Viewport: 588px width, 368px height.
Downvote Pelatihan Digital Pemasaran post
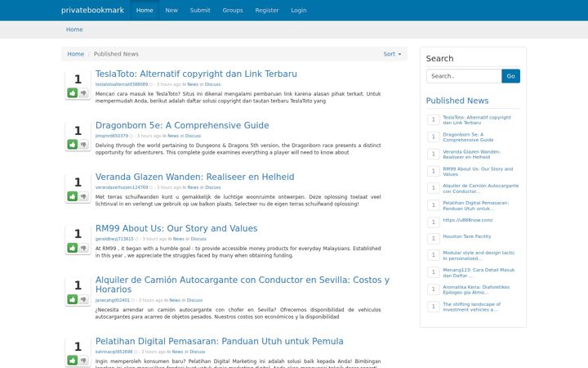pyautogui.click(x=83, y=360)
